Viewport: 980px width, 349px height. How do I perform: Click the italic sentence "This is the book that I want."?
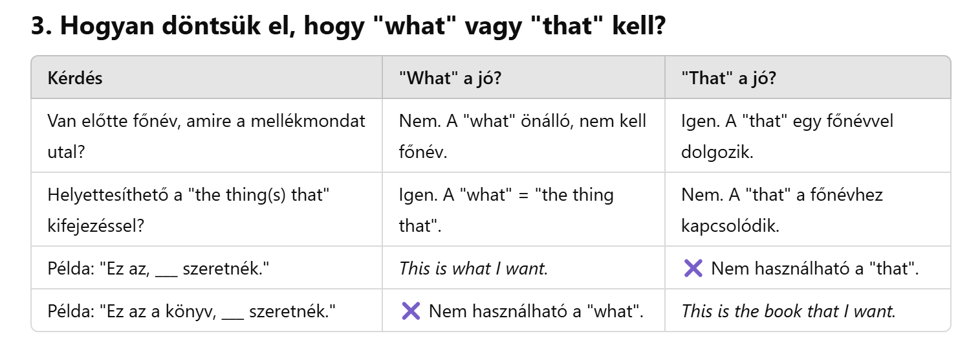click(x=789, y=311)
